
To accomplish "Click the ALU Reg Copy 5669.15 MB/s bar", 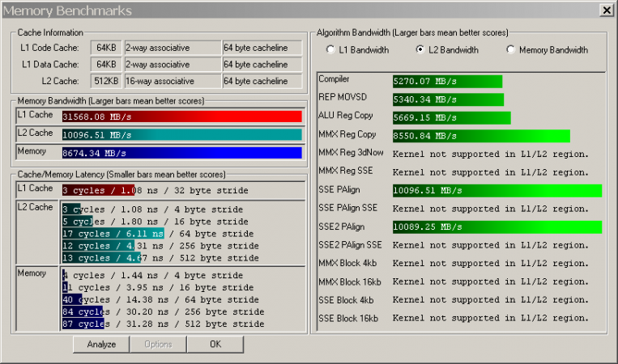I will click(x=452, y=117).
